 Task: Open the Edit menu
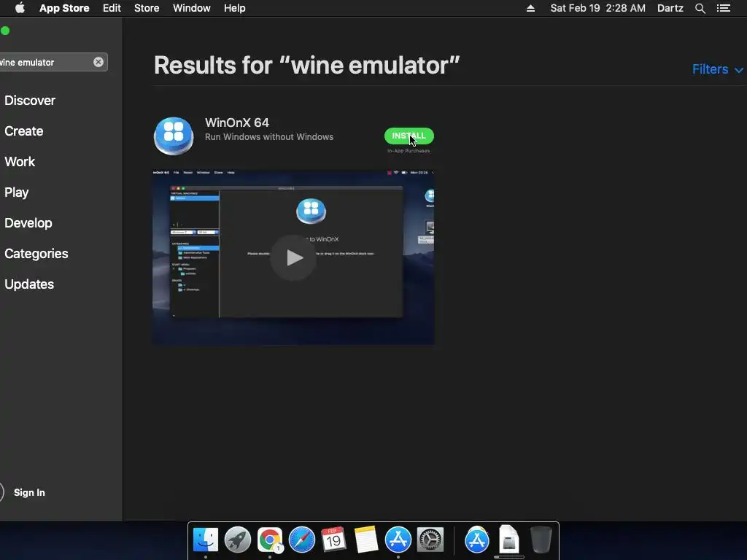tap(112, 8)
